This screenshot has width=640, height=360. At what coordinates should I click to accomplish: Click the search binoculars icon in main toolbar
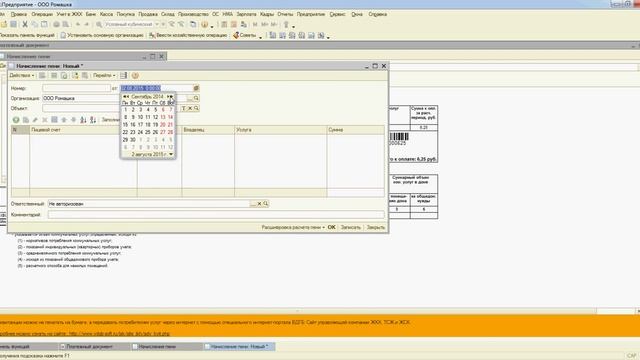(x=99, y=24)
